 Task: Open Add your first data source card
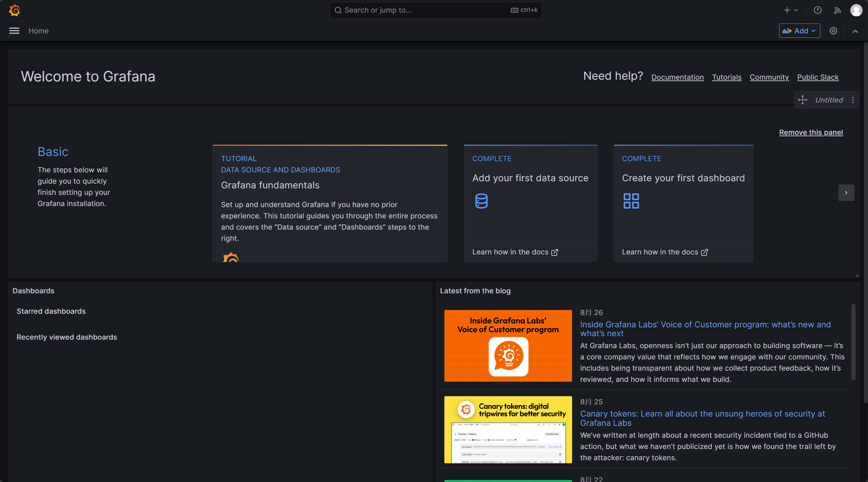530,193
